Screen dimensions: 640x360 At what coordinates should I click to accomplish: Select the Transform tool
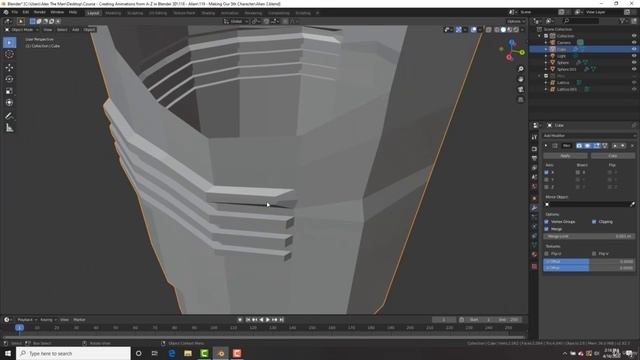click(x=9, y=102)
